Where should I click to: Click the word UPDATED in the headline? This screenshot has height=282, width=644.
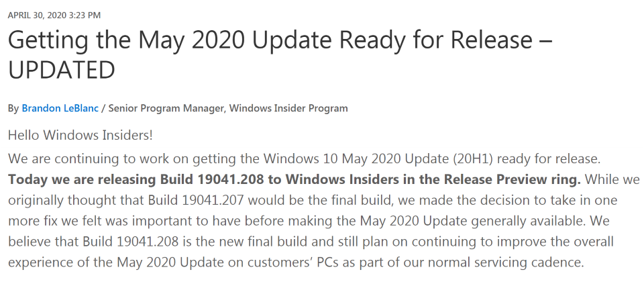pyautogui.click(x=62, y=70)
